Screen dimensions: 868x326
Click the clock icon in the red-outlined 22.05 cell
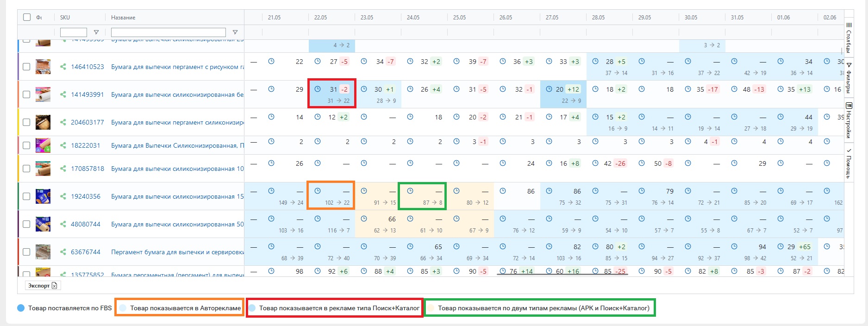(318, 89)
